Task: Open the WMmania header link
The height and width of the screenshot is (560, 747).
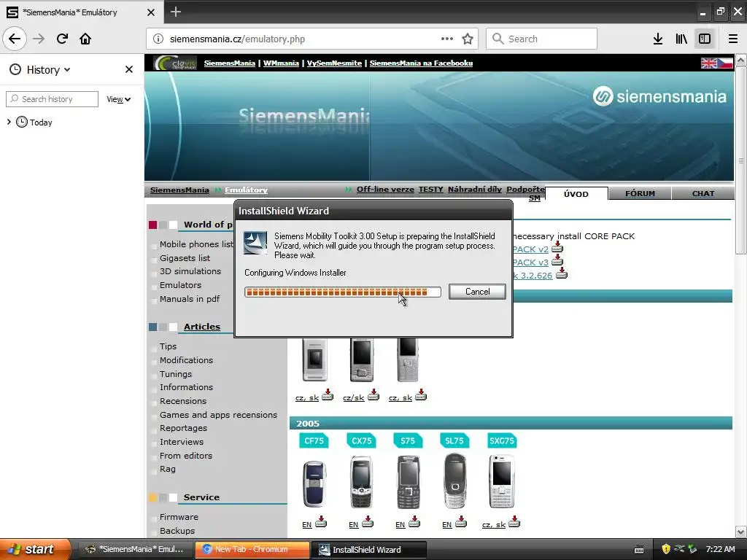Action: point(281,63)
